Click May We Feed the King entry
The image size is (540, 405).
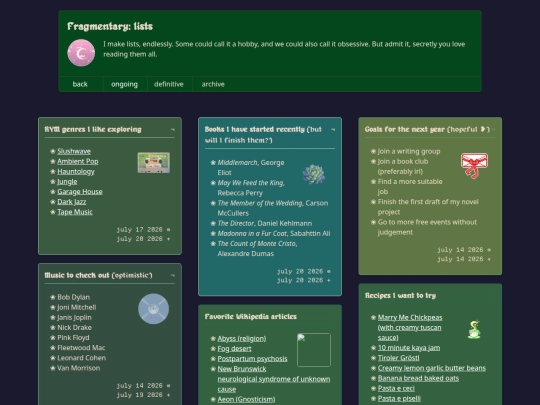tap(251, 188)
